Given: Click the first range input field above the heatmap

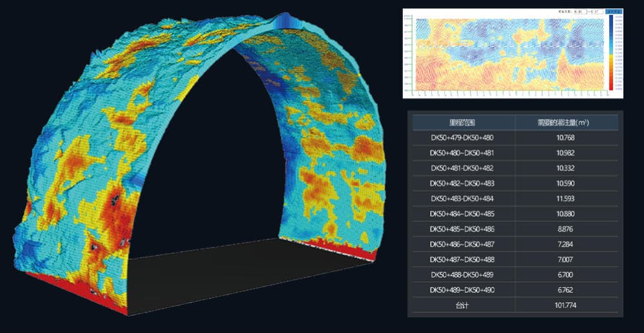Looking at the screenshot, I should [x=580, y=12].
